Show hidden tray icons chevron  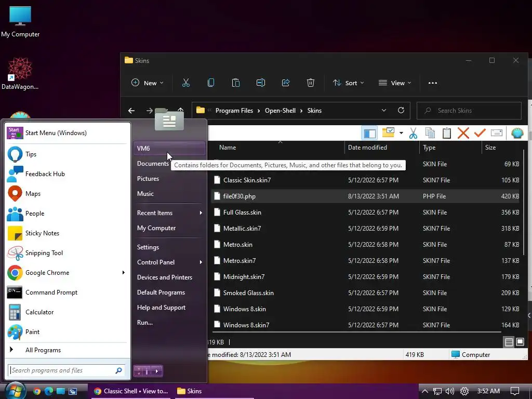tap(425, 391)
